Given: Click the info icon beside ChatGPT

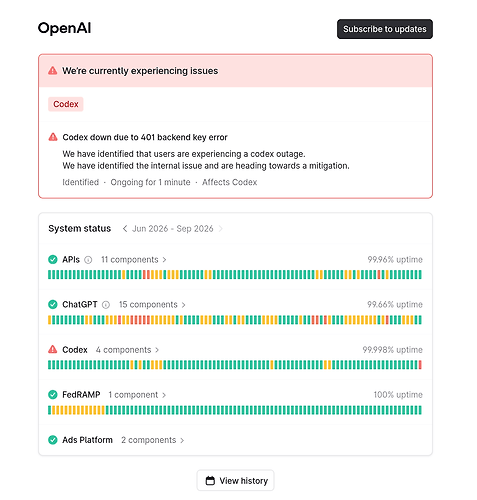Looking at the screenshot, I should pos(106,305).
